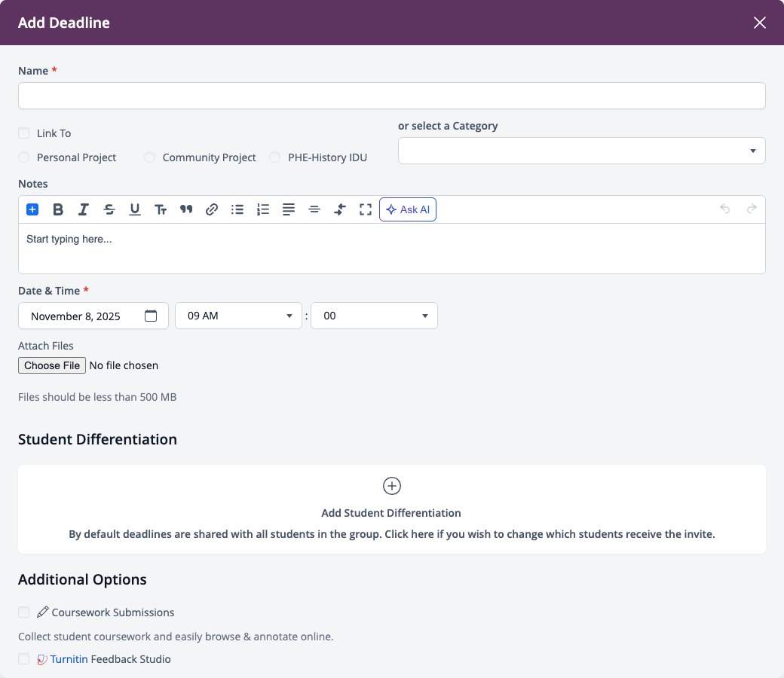This screenshot has height=678, width=784.
Task: Start a numbered list in Notes
Action: [x=263, y=209]
